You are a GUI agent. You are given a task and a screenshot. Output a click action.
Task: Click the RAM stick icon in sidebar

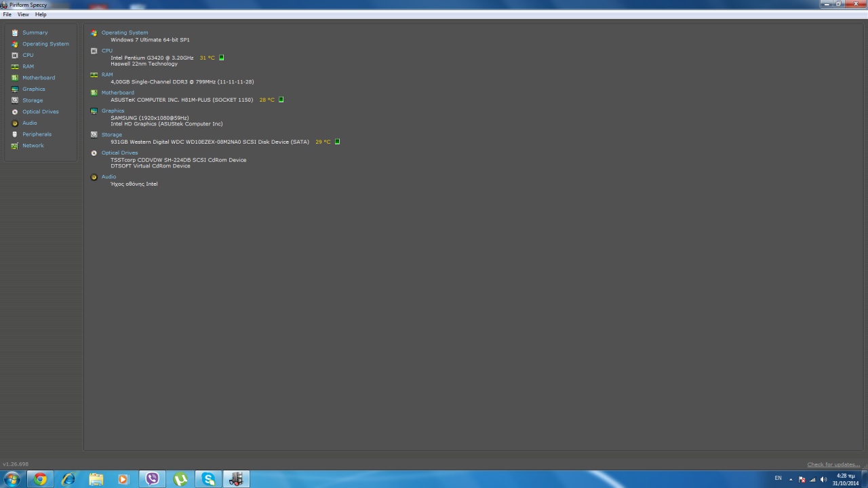click(15, 66)
